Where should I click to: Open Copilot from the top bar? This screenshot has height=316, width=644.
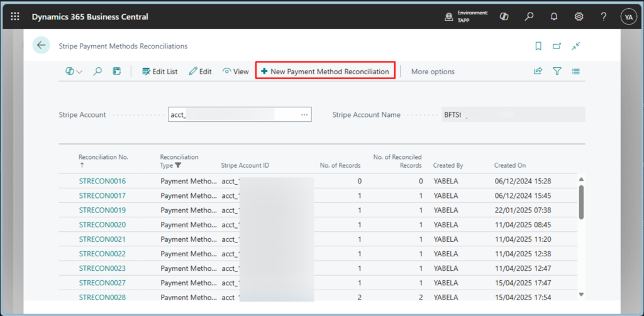point(504,16)
